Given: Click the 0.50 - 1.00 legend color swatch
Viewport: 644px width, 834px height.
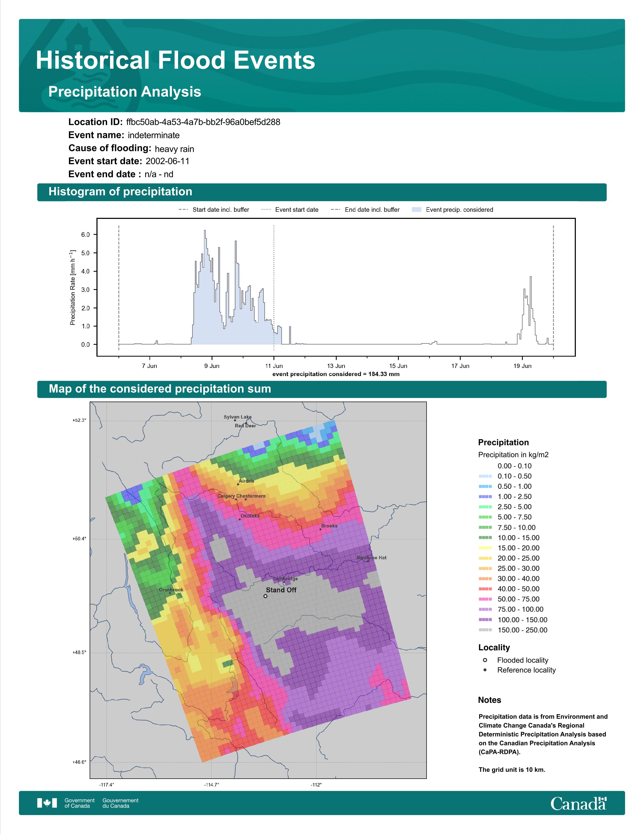Looking at the screenshot, I should pyautogui.click(x=485, y=487).
